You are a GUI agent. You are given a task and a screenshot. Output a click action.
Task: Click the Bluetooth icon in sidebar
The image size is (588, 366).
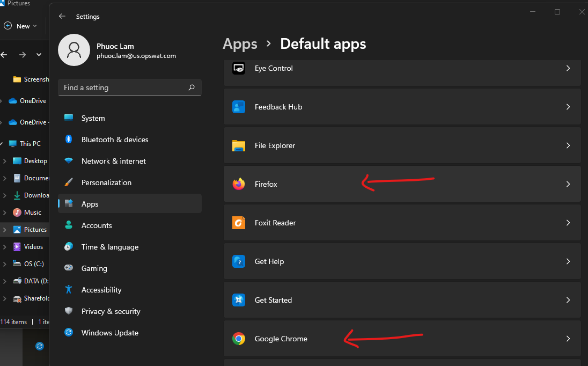(x=69, y=139)
